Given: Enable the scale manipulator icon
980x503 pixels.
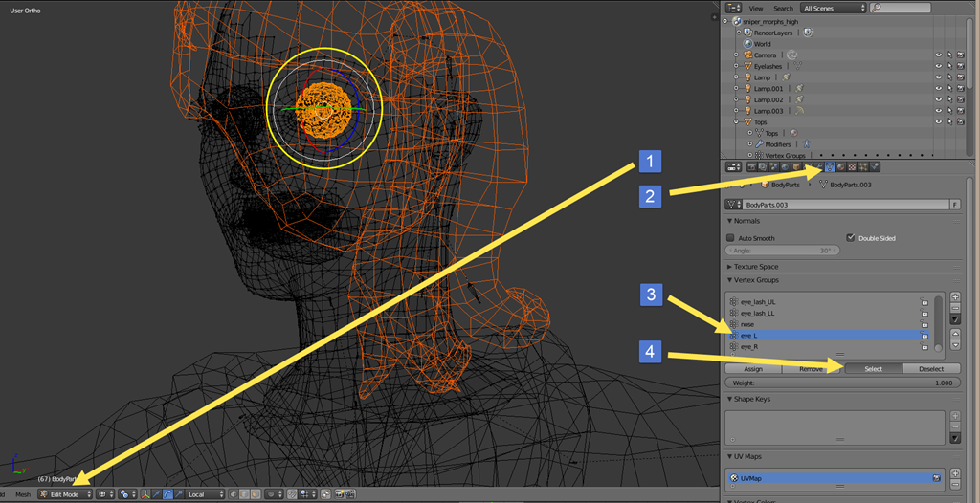Looking at the screenshot, I should coord(179,494).
